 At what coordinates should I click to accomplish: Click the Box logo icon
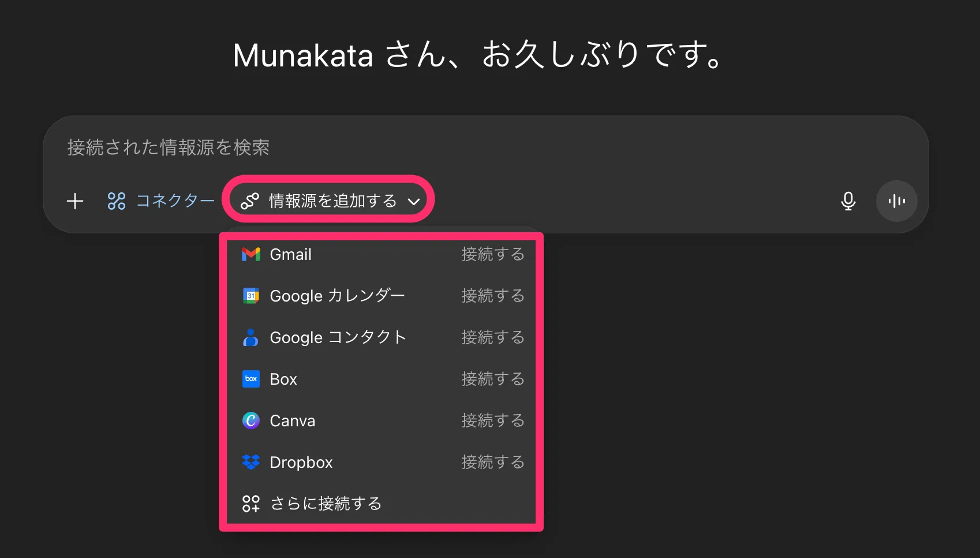[251, 379]
